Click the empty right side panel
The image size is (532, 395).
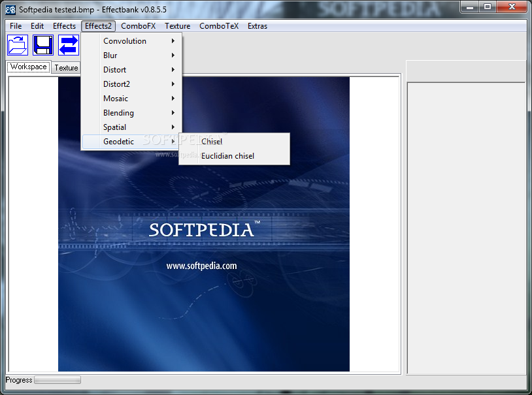[x=466, y=228]
